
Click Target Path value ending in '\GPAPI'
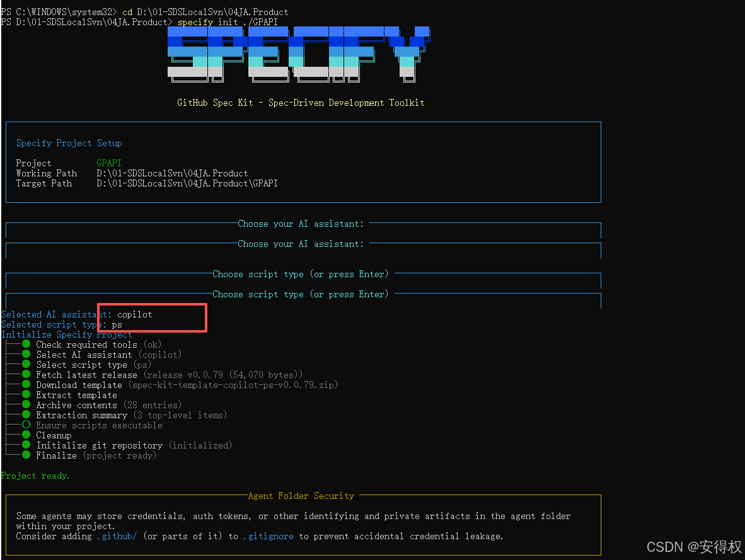tap(187, 183)
